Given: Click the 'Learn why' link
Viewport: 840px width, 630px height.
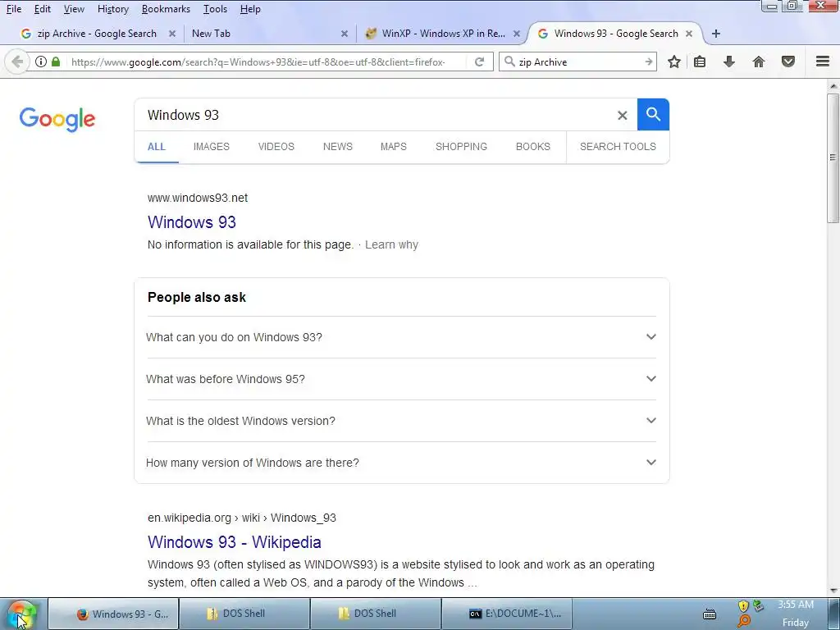Looking at the screenshot, I should [391, 244].
